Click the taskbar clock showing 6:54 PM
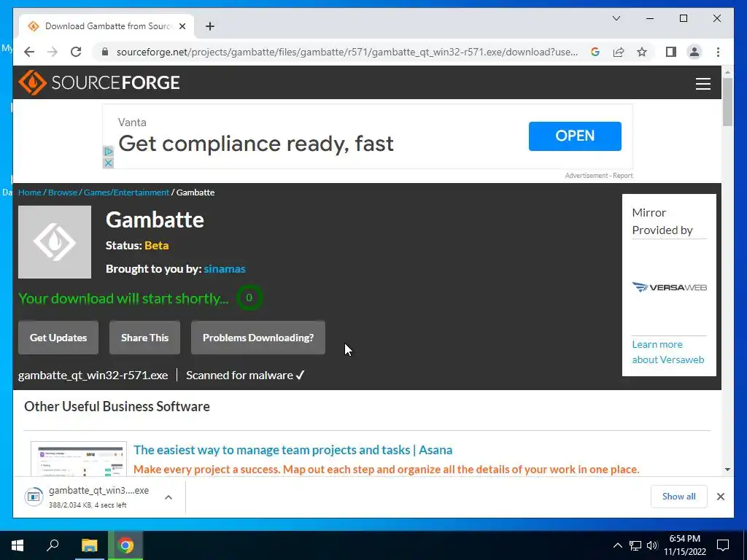The width and height of the screenshot is (747, 560). (685, 545)
